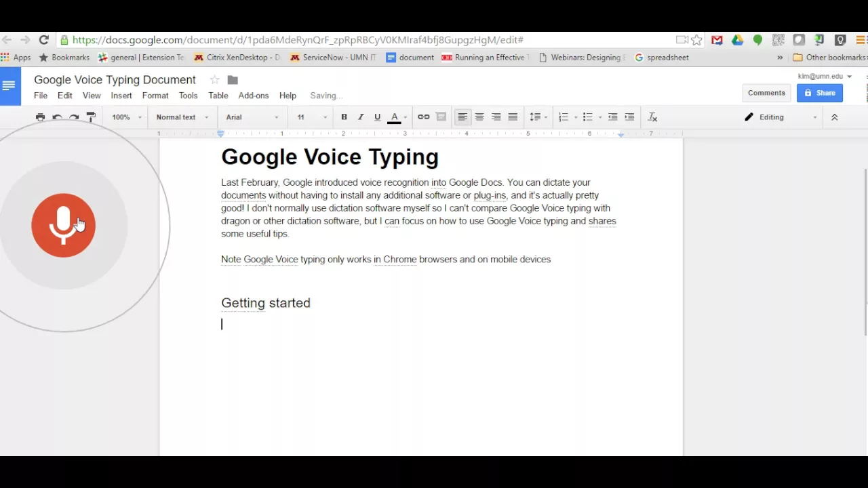Image resolution: width=868 pixels, height=488 pixels.
Task: Click the Print icon in toolbar
Action: pyautogui.click(x=40, y=117)
